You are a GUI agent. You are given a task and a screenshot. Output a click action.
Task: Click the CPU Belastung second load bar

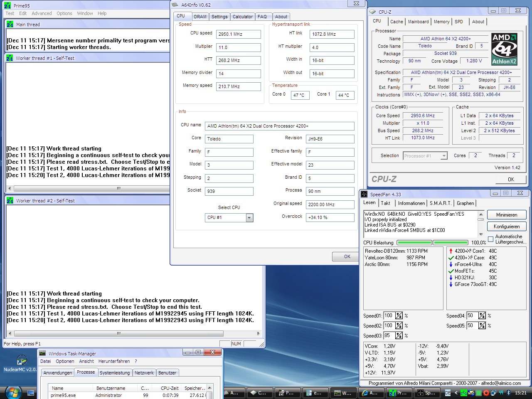click(451, 242)
